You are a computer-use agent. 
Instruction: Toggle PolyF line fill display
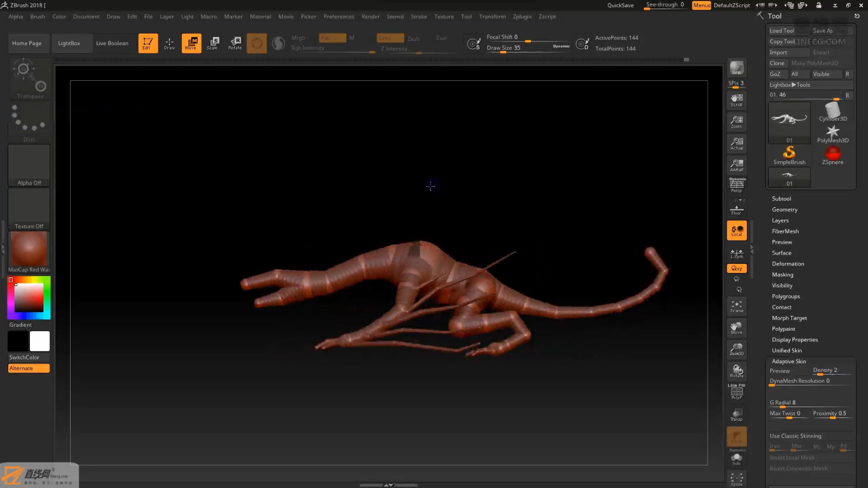coord(737,392)
